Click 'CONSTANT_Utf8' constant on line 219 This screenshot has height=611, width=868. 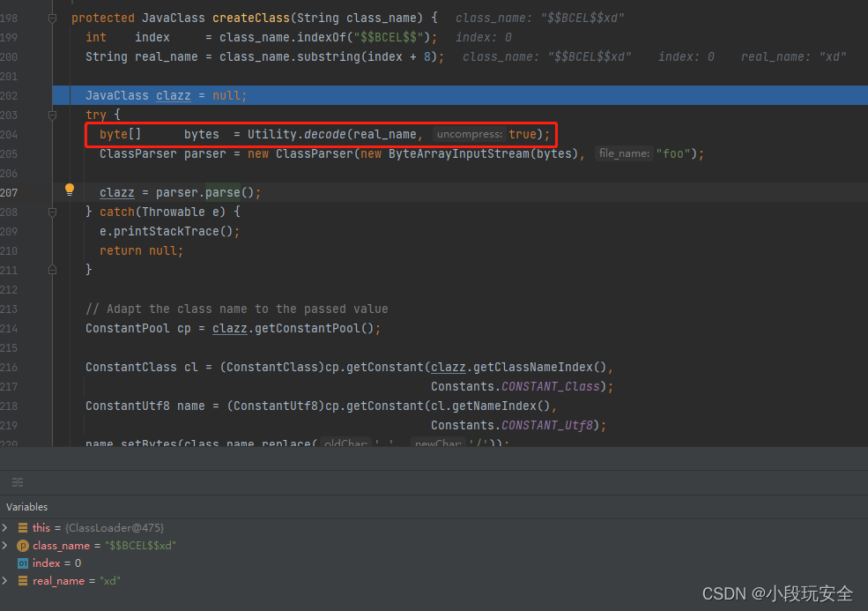[x=547, y=425]
